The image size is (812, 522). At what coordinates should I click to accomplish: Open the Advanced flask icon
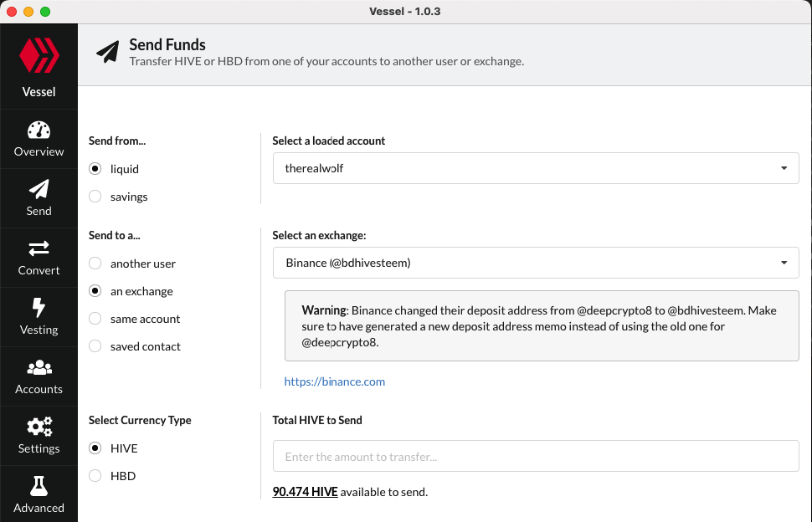(39, 486)
